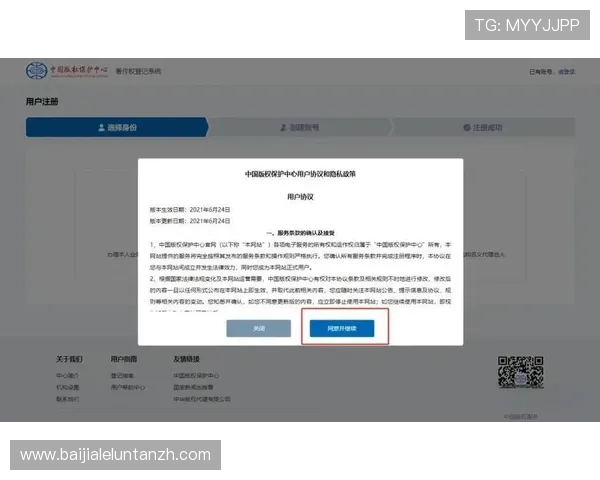Click the 同意并继续 agree and continue button
This screenshot has height=480, width=600.
click(342, 328)
